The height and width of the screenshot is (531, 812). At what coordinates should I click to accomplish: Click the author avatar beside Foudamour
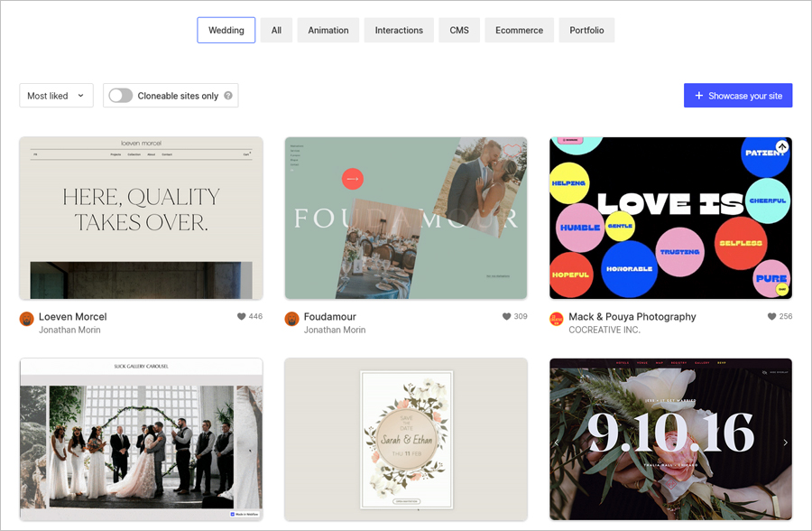[291, 319]
